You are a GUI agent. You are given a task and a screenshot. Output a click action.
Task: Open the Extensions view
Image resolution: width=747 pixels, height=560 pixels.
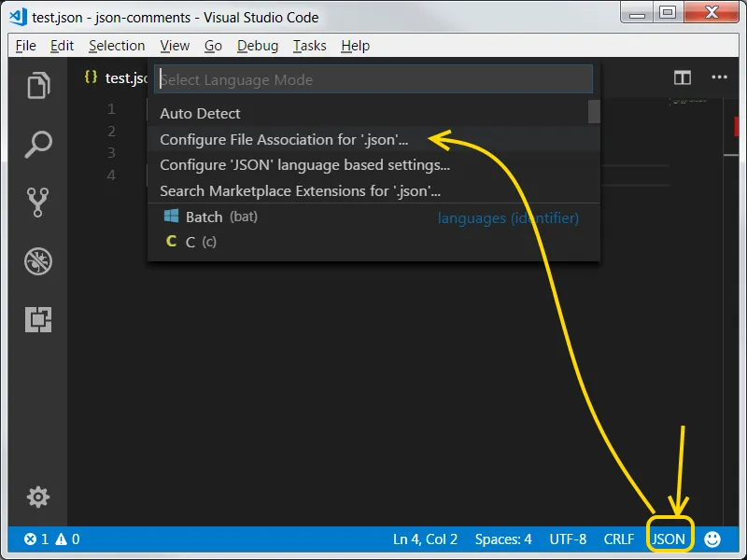click(38, 319)
